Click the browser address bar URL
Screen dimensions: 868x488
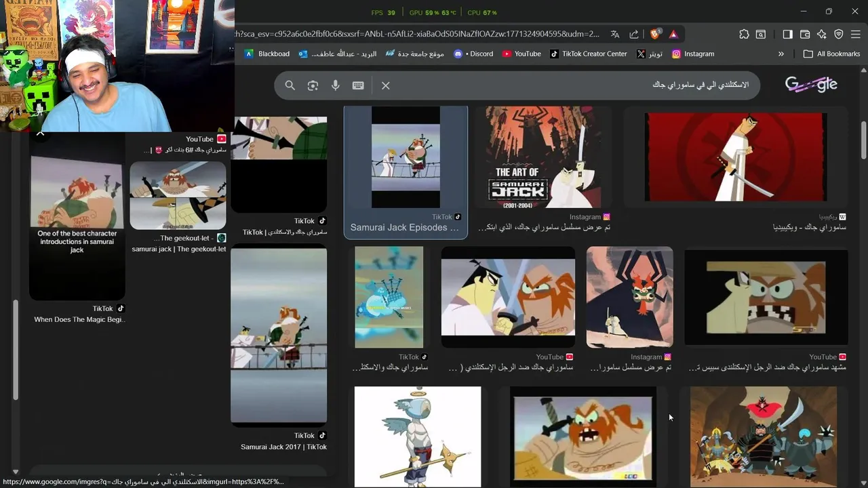[x=417, y=34]
